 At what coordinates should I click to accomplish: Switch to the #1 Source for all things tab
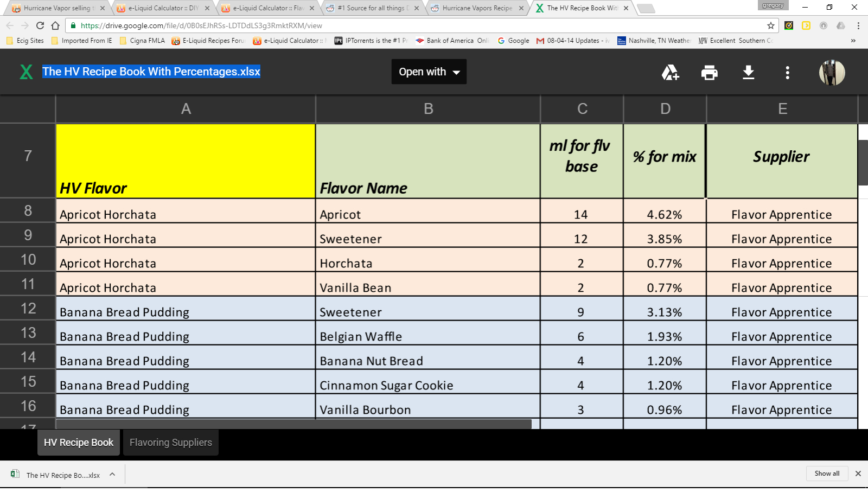tap(372, 8)
